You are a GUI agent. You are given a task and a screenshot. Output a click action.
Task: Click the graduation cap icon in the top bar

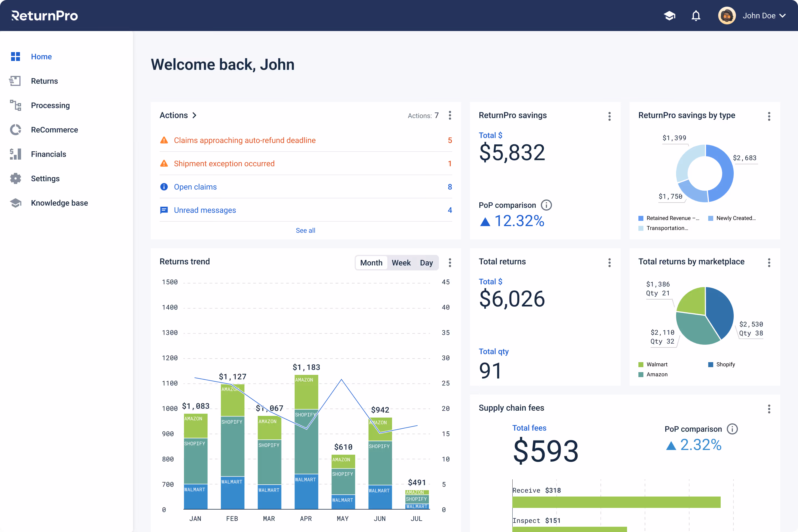click(670, 16)
